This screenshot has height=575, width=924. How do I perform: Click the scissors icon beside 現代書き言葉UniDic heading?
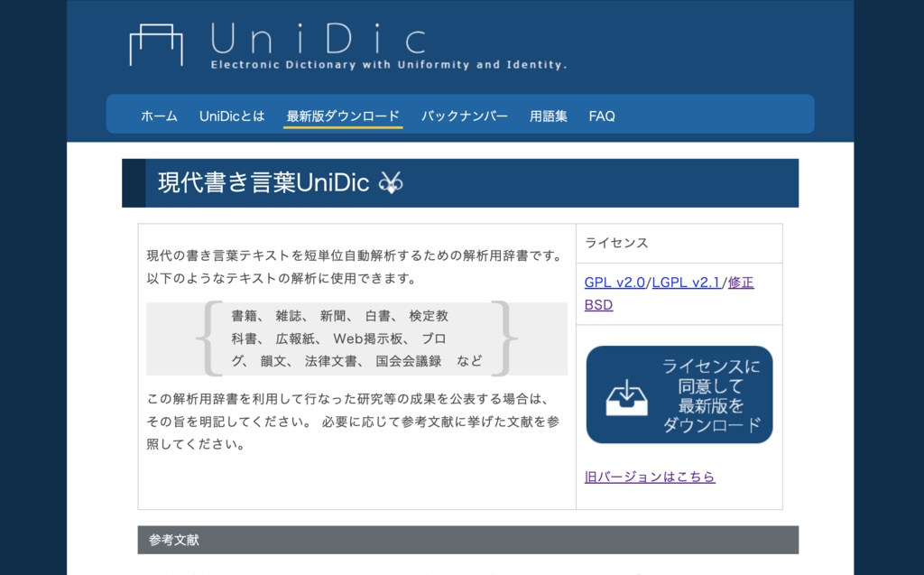(x=391, y=182)
